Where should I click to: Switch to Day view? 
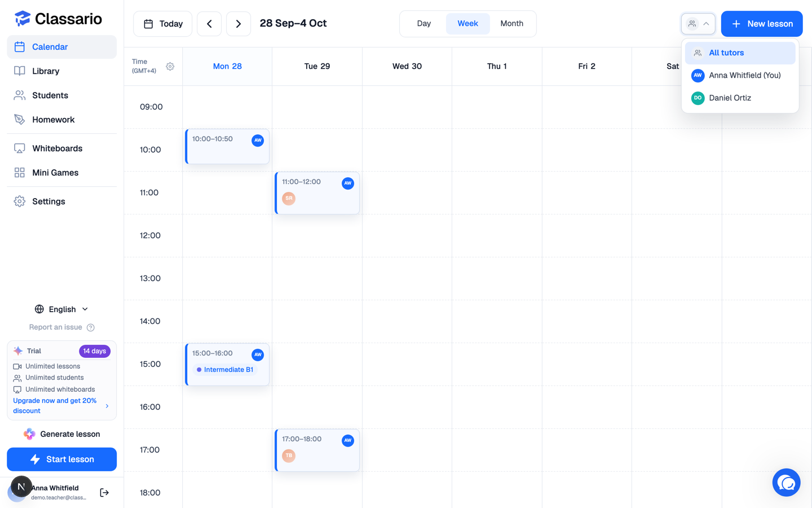pos(424,24)
